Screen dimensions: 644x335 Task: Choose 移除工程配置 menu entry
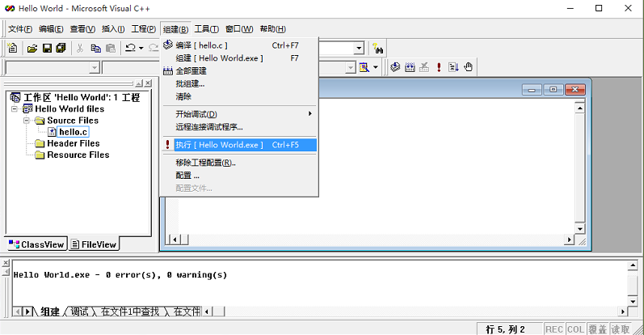click(x=239, y=163)
